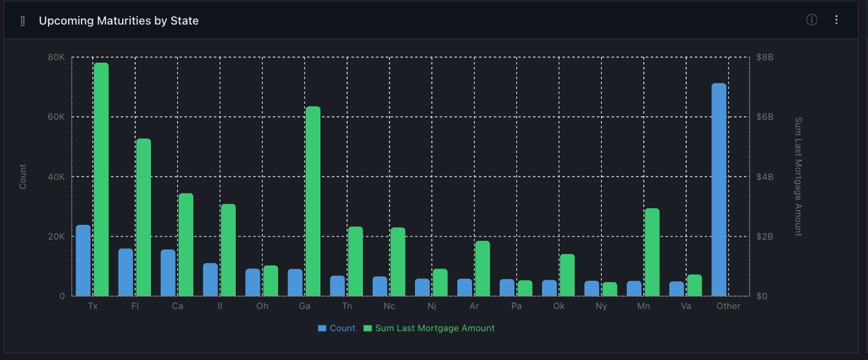
Task: Toggle Sum Last Mortgage Amount legend series
Action: coord(434,328)
